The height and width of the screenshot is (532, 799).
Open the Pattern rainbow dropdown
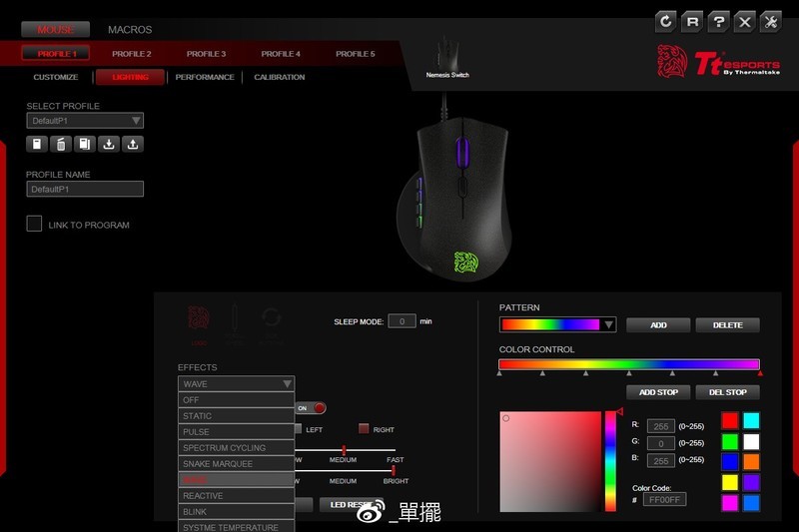558,324
